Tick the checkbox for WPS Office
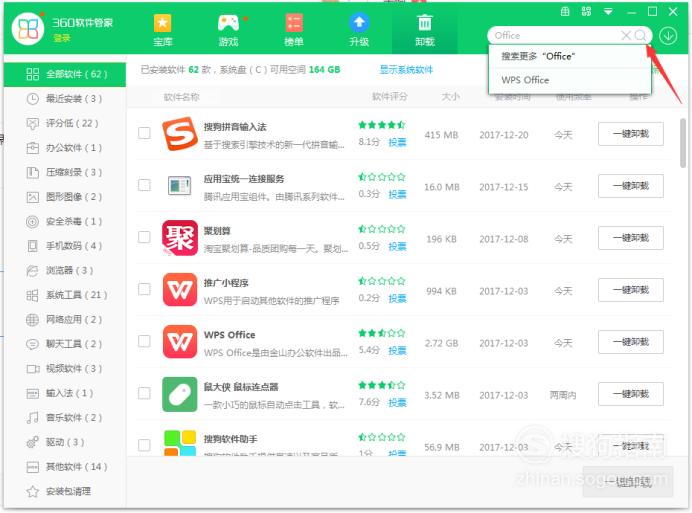Viewport: 692px width, 513px height. 144,341
